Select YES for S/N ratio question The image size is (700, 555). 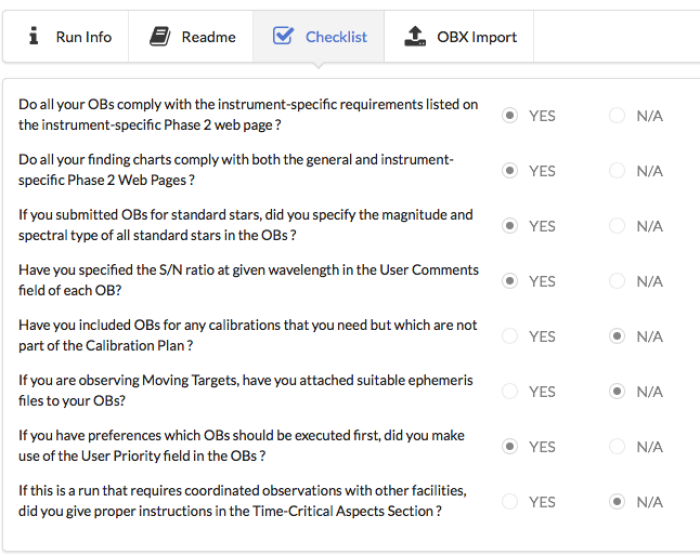[x=510, y=281]
